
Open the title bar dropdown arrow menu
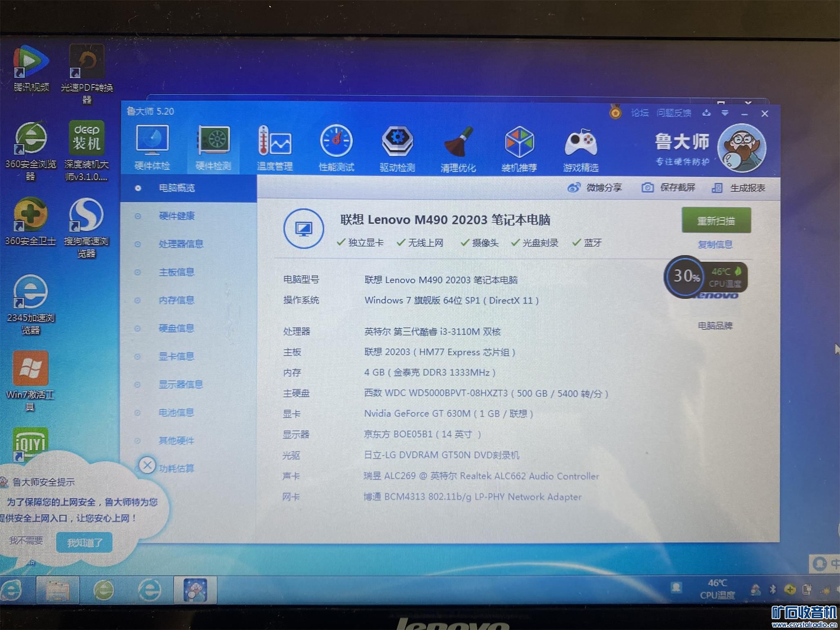coord(725,113)
